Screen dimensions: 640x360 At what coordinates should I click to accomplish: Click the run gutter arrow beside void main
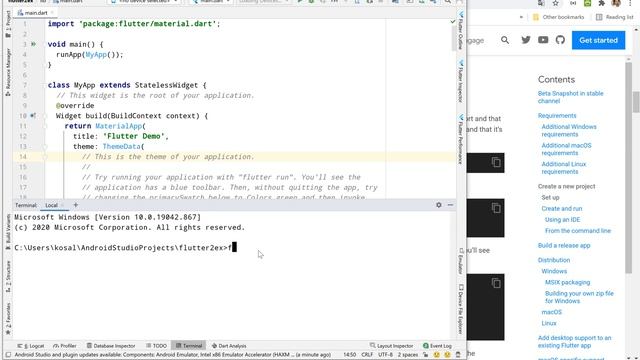pos(33,44)
